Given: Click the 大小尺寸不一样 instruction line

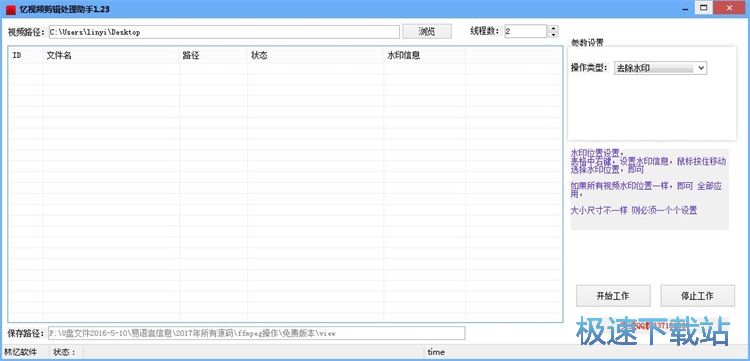Looking at the screenshot, I should pos(634,210).
